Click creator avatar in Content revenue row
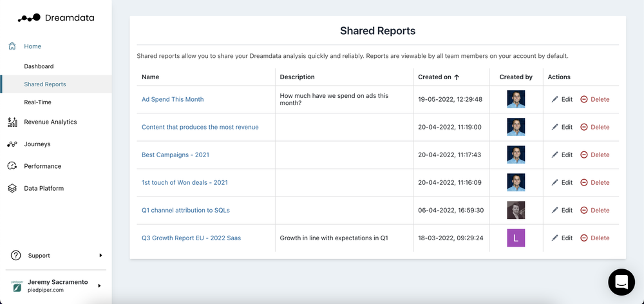Viewport: 644px width, 304px height. (x=516, y=127)
